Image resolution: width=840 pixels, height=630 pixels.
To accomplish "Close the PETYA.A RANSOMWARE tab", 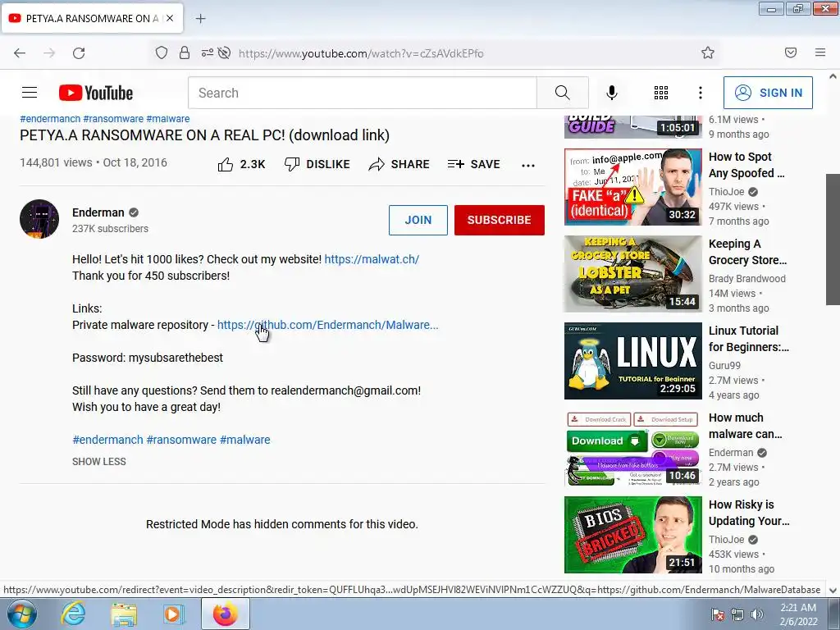I will pyautogui.click(x=170, y=18).
